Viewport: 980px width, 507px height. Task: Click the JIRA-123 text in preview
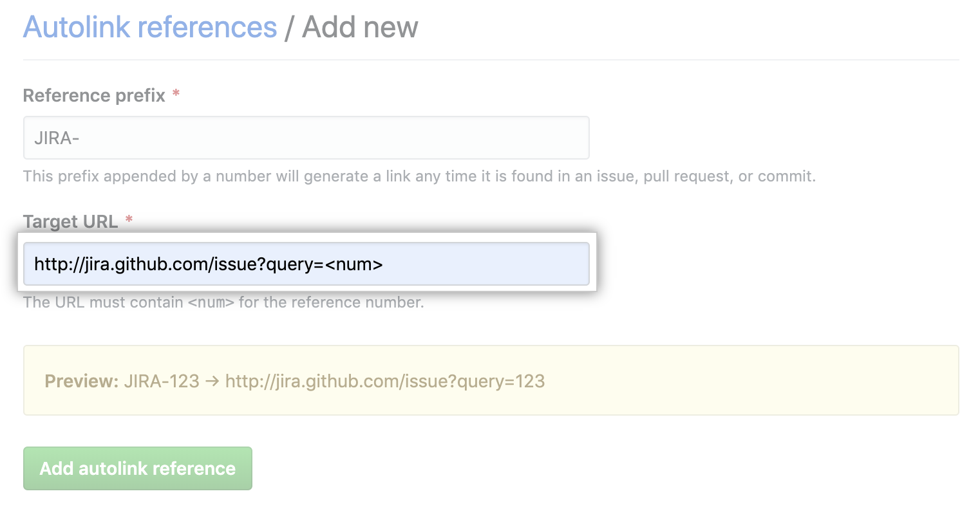pos(162,382)
